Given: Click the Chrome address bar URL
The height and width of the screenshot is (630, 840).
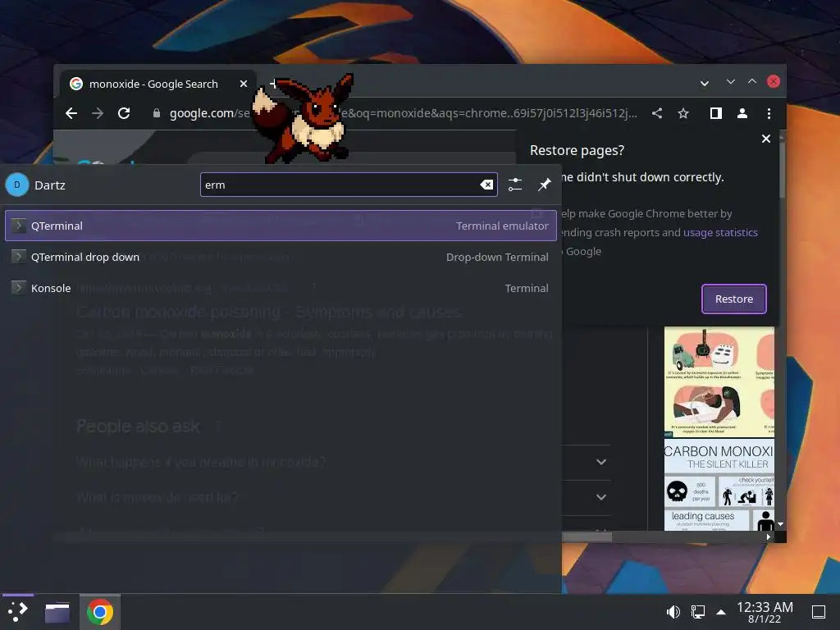Looking at the screenshot, I should click(402, 113).
